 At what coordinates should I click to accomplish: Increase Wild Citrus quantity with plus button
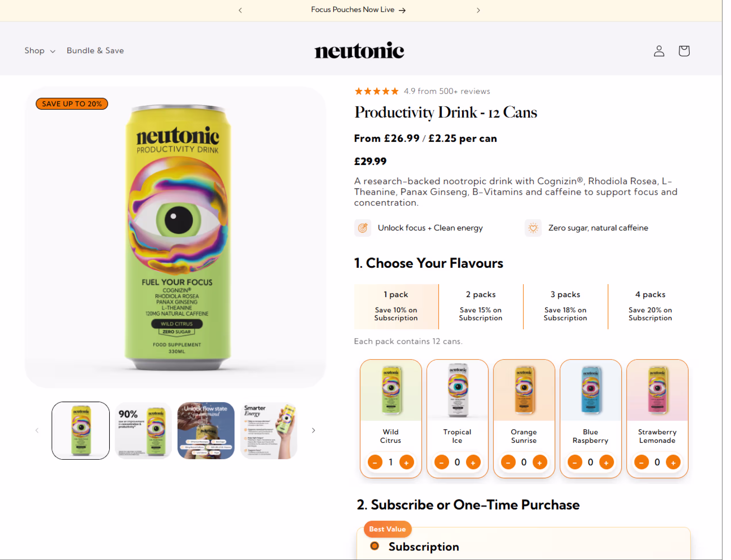pyautogui.click(x=407, y=462)
